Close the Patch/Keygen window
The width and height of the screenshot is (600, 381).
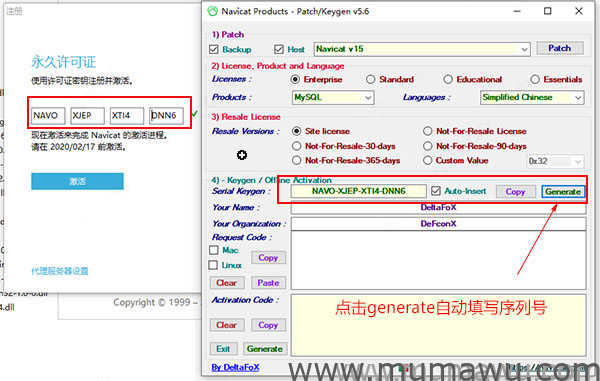click(x=579, y=11)
